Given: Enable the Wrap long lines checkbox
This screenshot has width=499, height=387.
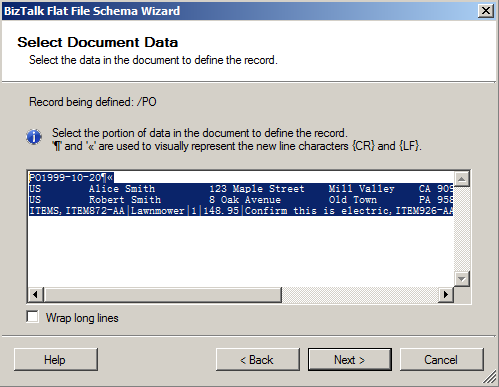Looking at the screenshot, I should click(32, 317).
